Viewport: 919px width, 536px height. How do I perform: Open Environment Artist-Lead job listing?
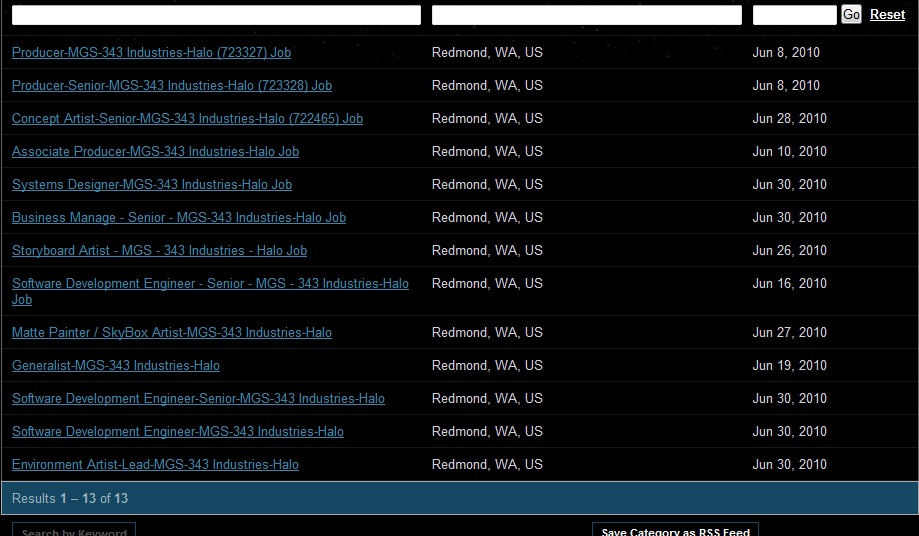point(155,465)
